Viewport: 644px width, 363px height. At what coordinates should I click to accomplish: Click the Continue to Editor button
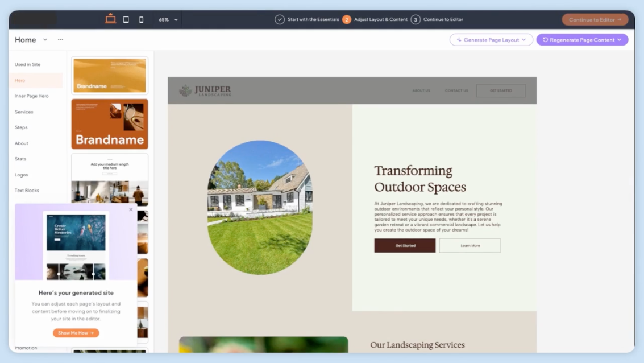pyautogui.click(x=595, y=19)
